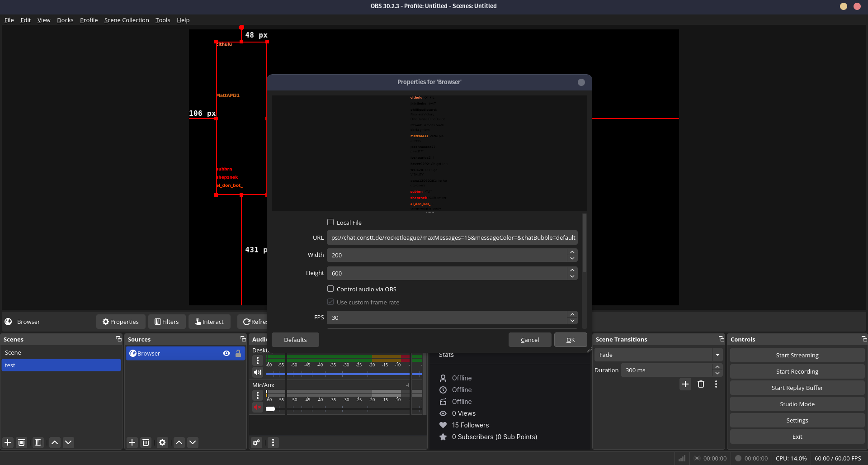The width and height of the screenshot is (868, 465).
Task: Click the add scene plus icon
Action: [8, 442]
